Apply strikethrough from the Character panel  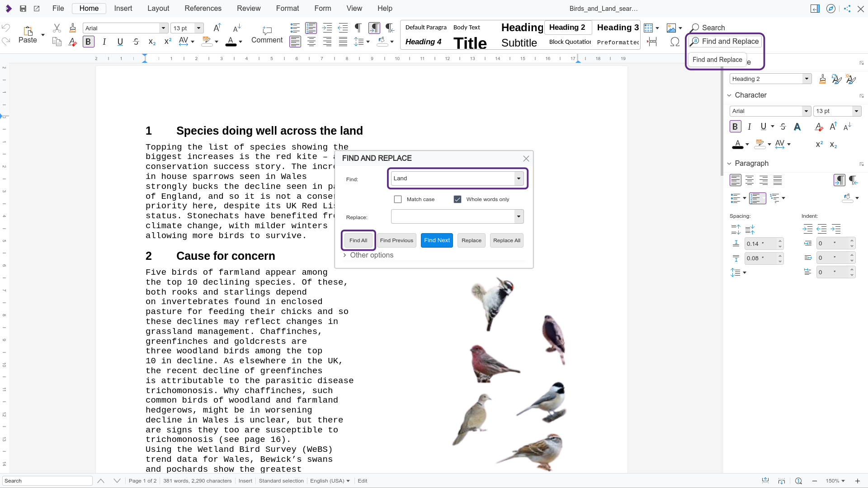click(x=783, y=127)
